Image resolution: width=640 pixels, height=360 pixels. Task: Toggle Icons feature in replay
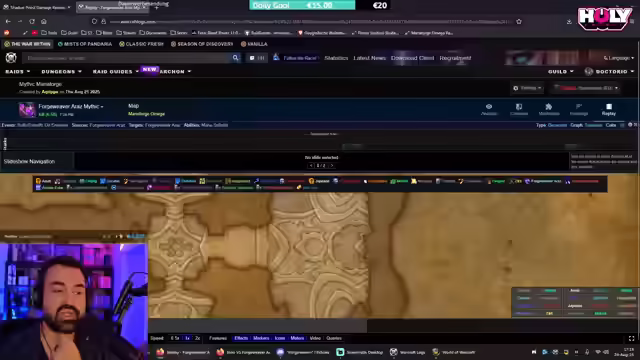pos(280,338)
